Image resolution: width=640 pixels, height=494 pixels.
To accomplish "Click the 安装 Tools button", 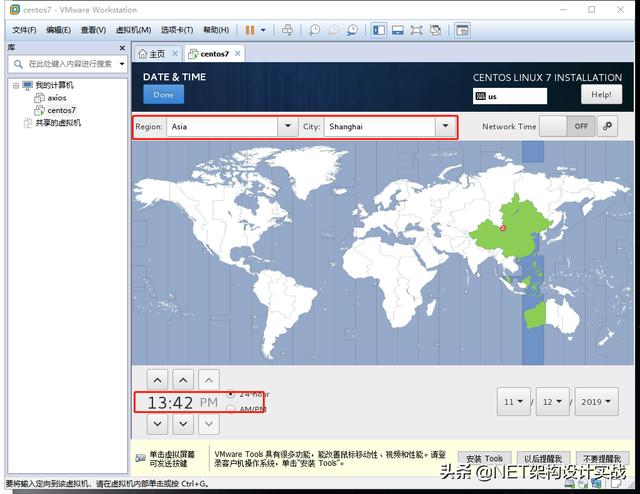I will (484, 459).
